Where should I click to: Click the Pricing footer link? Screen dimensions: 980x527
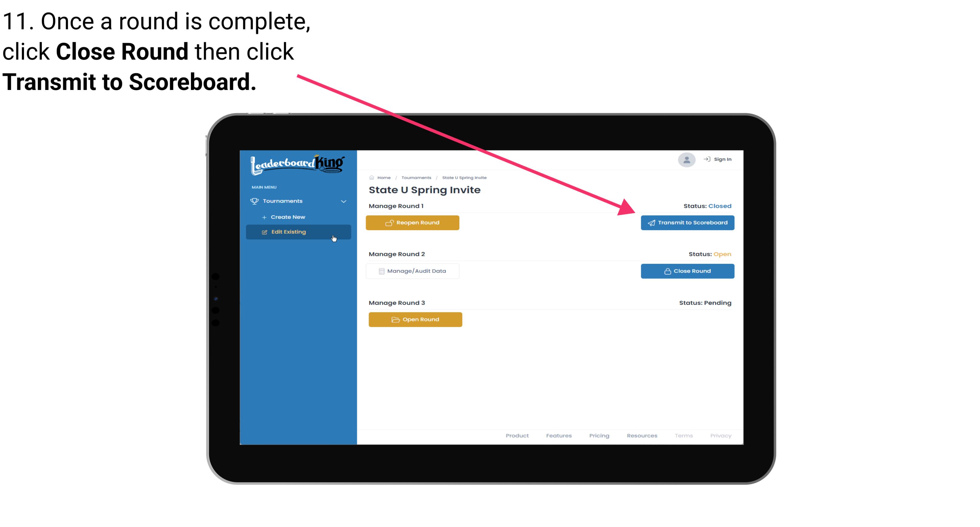598,436
